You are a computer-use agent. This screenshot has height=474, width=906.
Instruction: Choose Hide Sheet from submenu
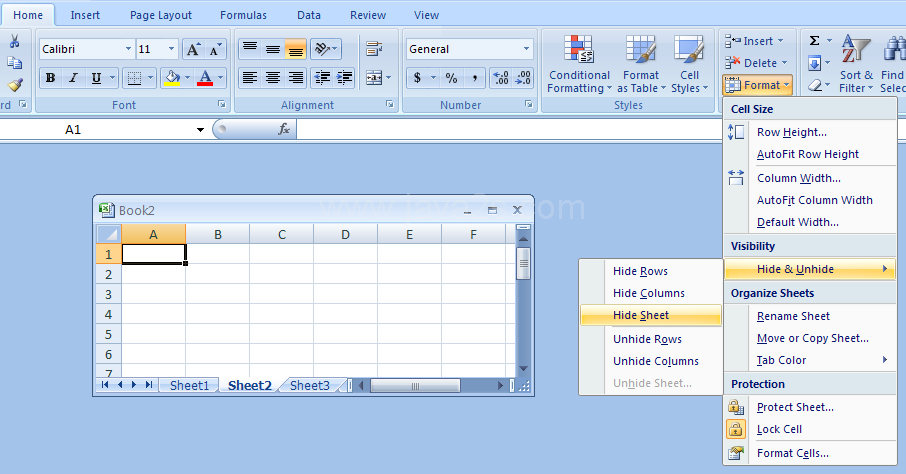[x=651, y=315]
